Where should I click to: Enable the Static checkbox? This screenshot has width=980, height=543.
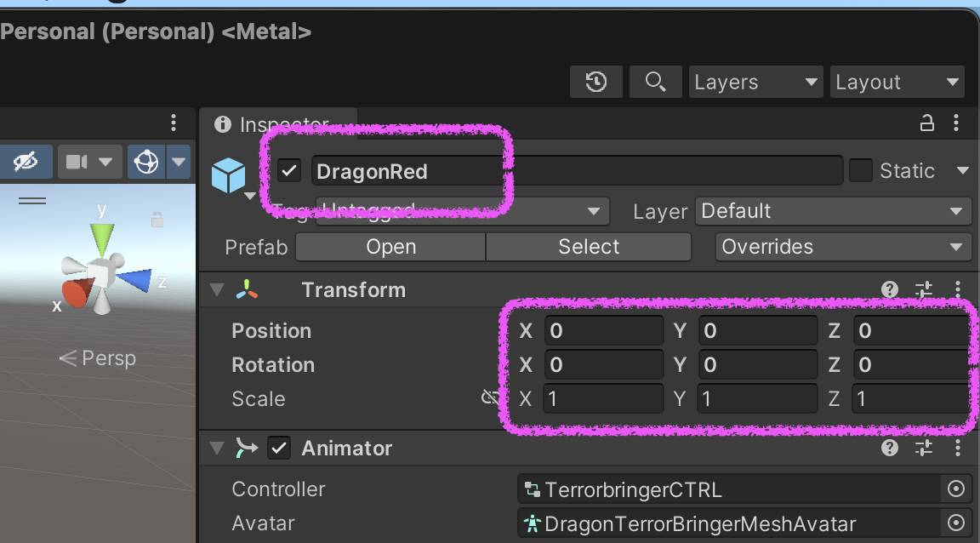[x=861, y=171]
